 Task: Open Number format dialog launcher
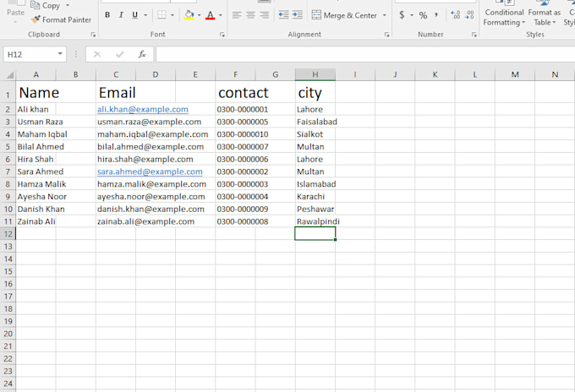tap(474, 35)
